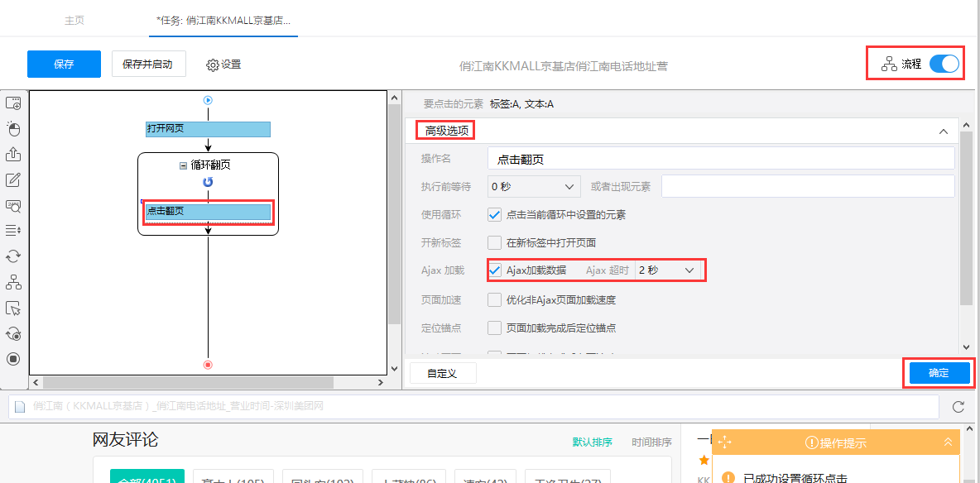Uncheck 点击当前循环中设置的元素 checkbox
Viewport: 980px width, 483px height.
pos(494,214)
